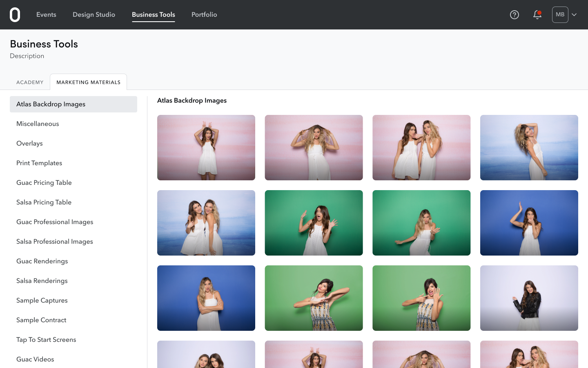Switch to the Academy tab
The height and width of the screenshot is (368, 588).
click(30, 82)
